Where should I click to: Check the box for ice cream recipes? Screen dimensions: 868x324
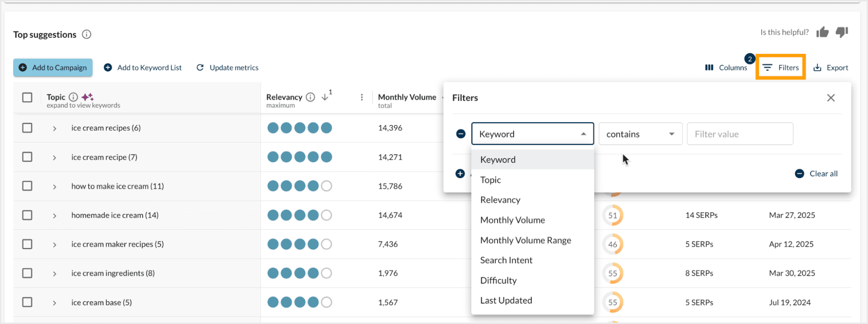pyautogui.click(x=27, y=128)
